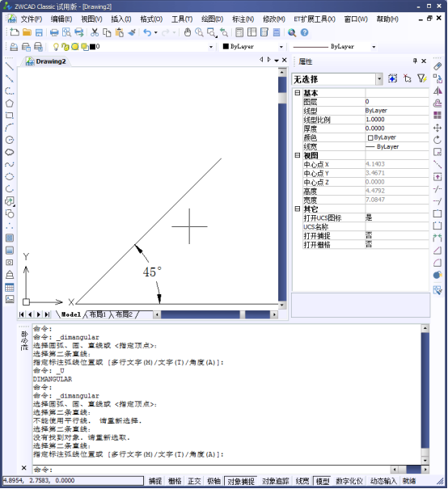The width and height of the screenshot is (448, 489).
Task: Click the Cut scissors icon
Action: point(95,32)
